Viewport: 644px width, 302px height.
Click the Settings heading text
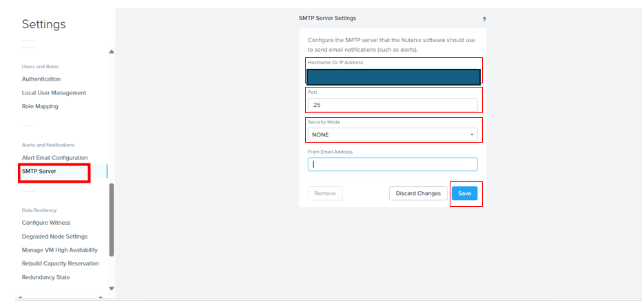coord(43,24)
